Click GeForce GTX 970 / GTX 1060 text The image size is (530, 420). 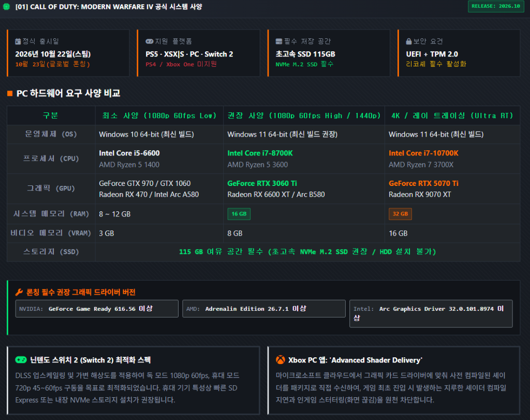[145, 183]
